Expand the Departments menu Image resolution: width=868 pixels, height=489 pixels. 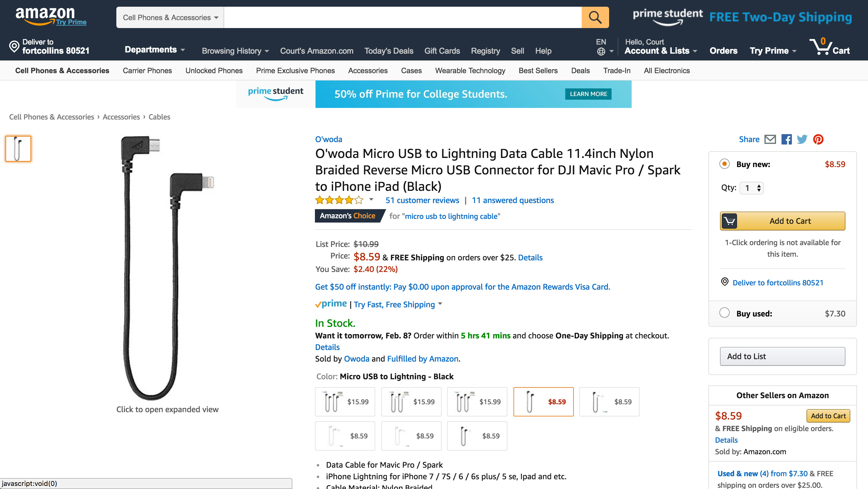click(155, 50)
